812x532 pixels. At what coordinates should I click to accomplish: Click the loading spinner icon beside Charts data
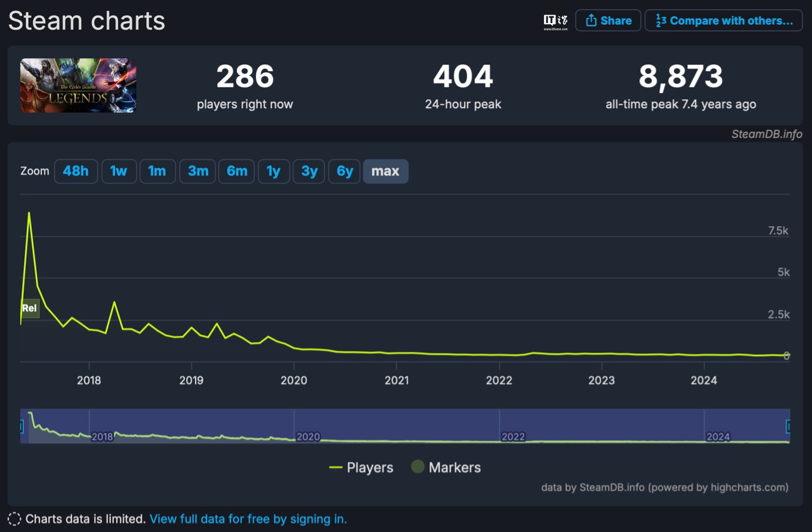[14, 519]
